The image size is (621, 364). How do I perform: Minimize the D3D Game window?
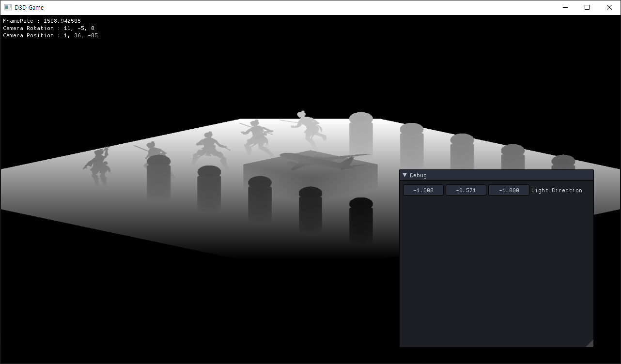(x=565, y=7)
